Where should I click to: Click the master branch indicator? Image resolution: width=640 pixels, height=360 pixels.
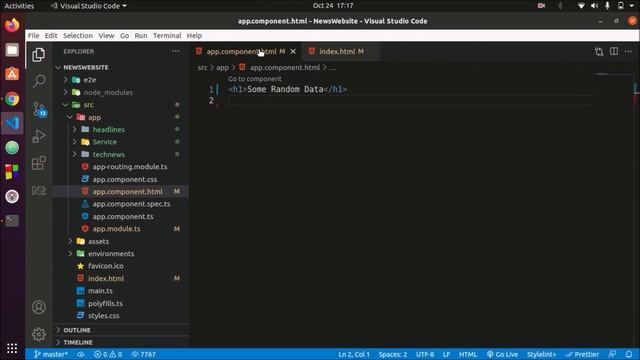[x=51, y=354]
